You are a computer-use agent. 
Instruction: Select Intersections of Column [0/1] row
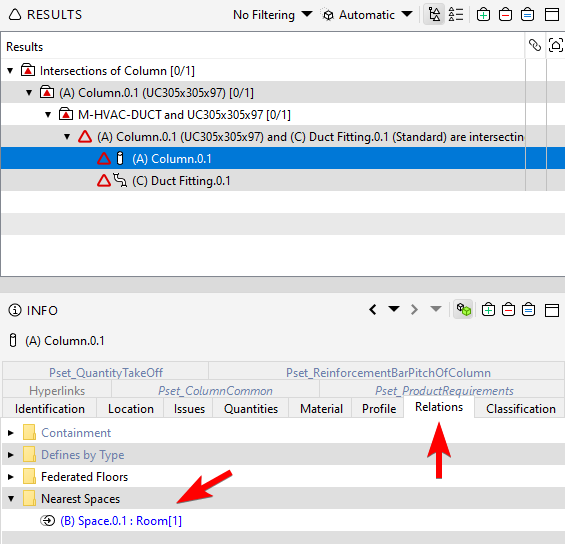263,71
